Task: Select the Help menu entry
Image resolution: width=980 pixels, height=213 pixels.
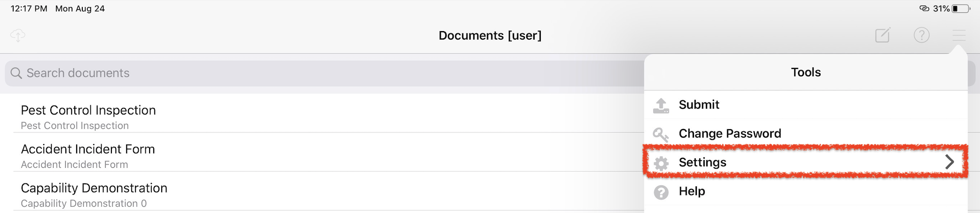Action: click(806, 191)
